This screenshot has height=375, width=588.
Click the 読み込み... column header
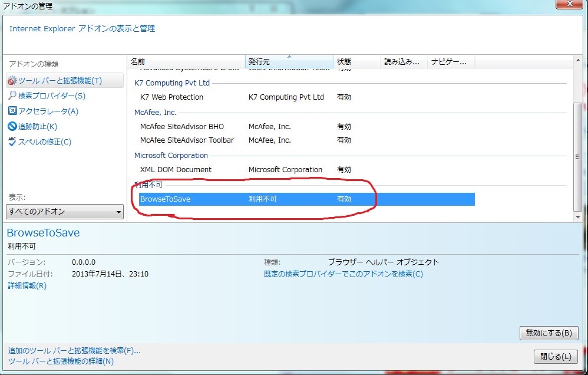pos(404,61)
